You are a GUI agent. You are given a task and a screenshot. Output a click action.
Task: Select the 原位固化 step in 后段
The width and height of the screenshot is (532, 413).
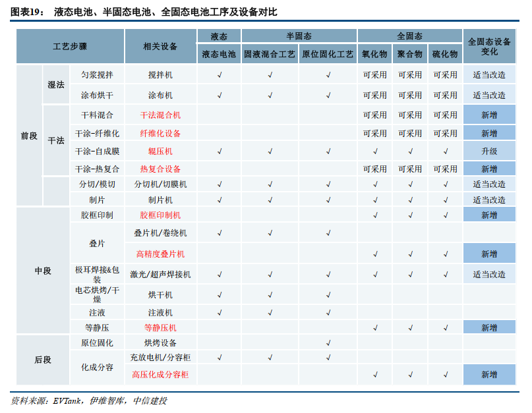pos(97,343)
